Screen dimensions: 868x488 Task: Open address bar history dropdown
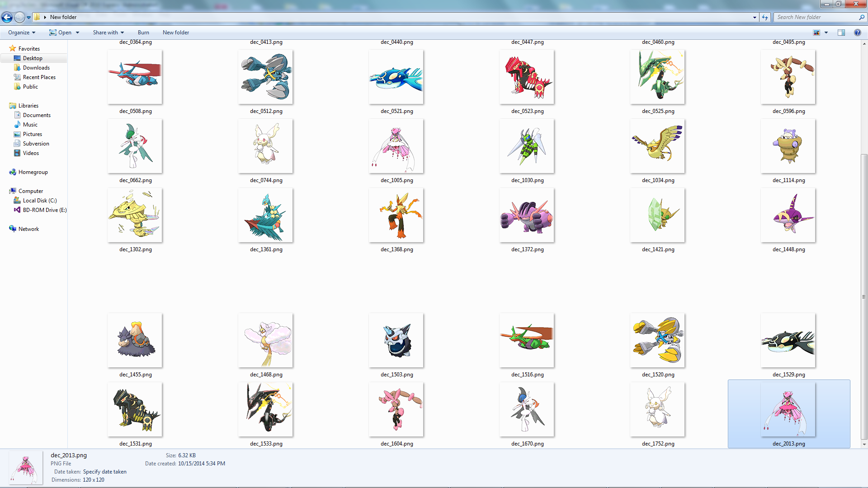[x=755, y=17]
